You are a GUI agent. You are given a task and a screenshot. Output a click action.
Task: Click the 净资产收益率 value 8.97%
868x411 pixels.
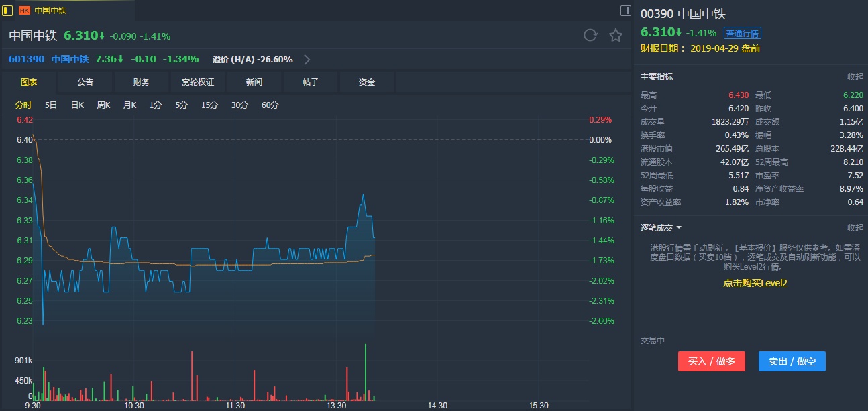coord(851,189)
